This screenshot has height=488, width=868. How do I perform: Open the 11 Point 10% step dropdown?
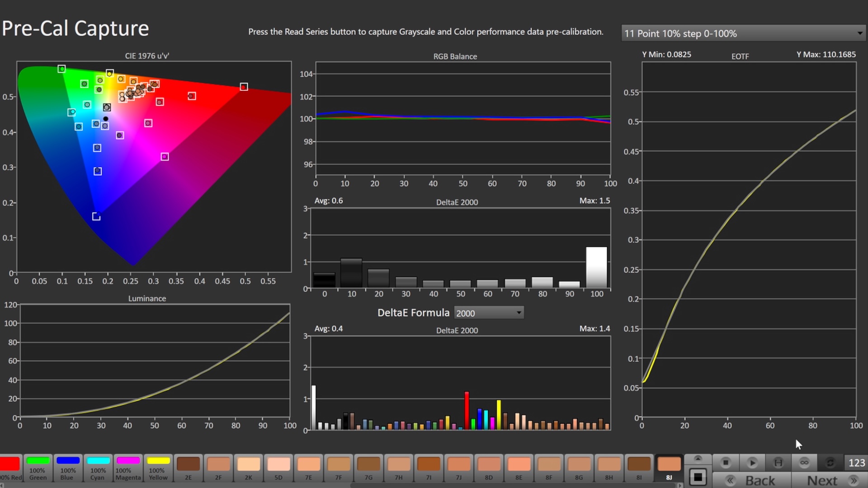click(x=743, y=33)
